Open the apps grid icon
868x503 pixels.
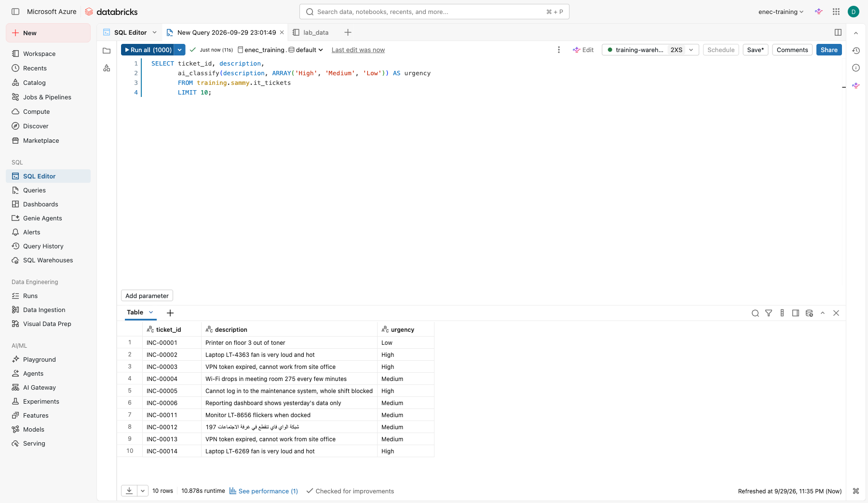tap(836, 12)
